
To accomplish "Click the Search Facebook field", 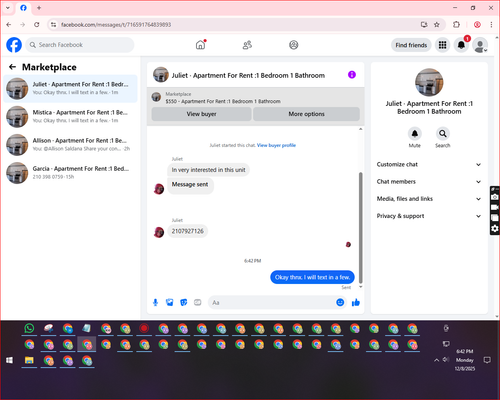I will [x=80, y=45].
